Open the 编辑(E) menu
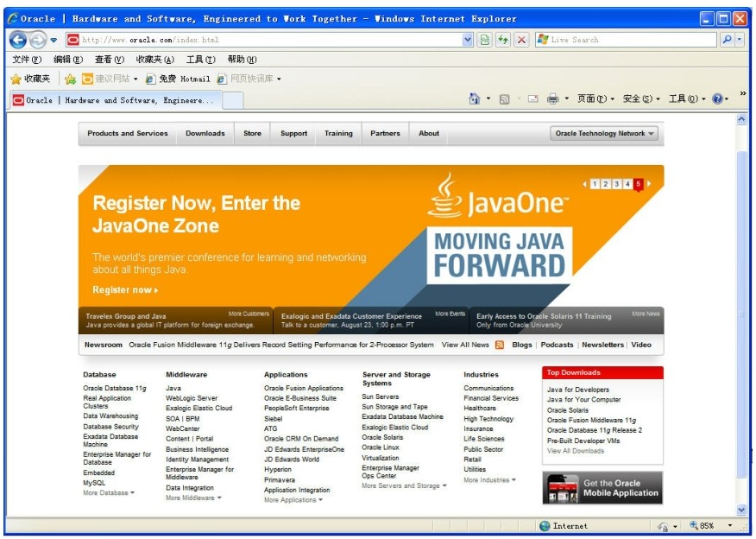Viewport: 756px width, 539px height. (x=68, y=60)
